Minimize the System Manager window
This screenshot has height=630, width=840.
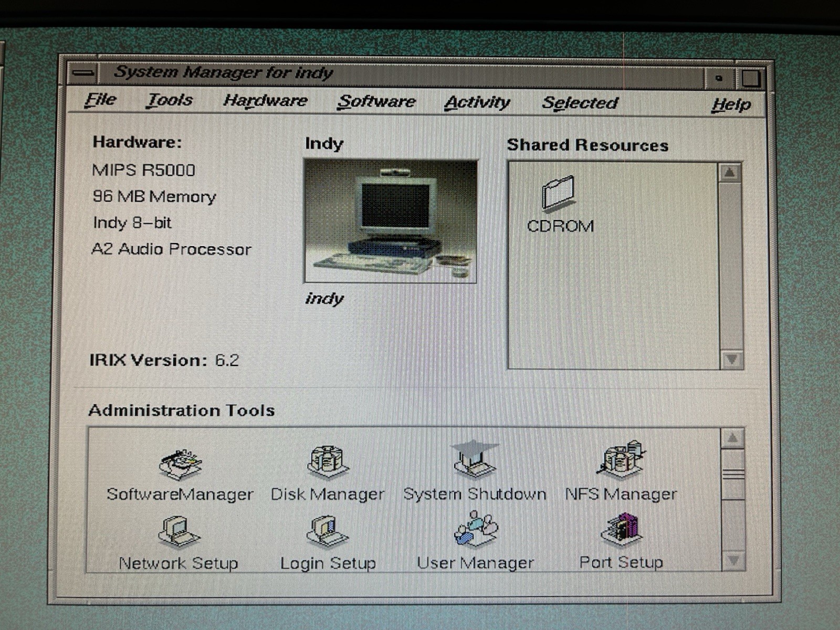(x=719, y=78)
